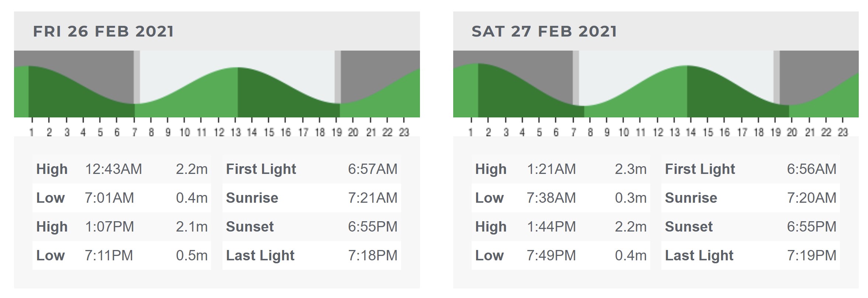Select the 12:43AM high tide row on Friday
The height and width of the screenshot is (298, 868).
coord(122,169)
